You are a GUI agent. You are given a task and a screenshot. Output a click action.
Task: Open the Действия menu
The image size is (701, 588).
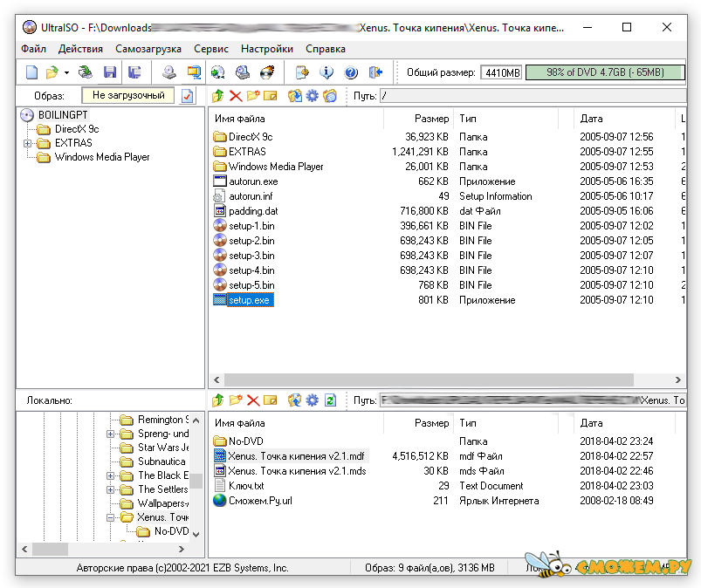(80, 49)
